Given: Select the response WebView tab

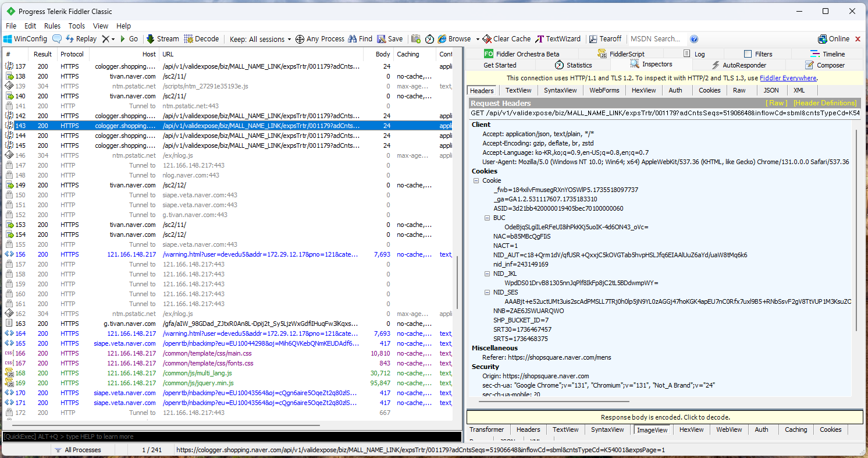Looking at the screenshot, I should tap(729, 429).
